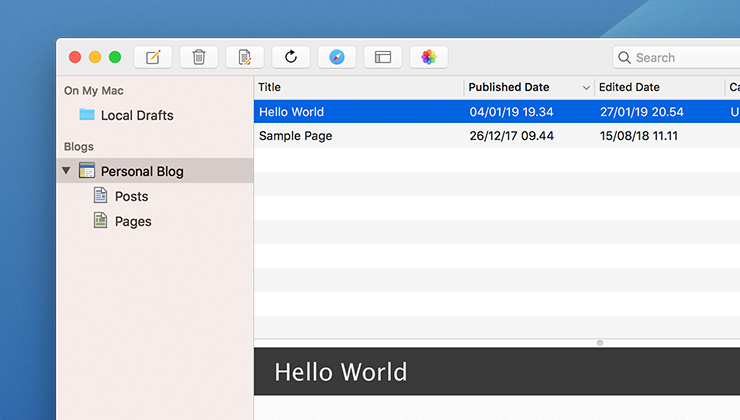Click the magnifying glass in the search field
This screenshot has height=420, width=740.
tap(624, 58)
